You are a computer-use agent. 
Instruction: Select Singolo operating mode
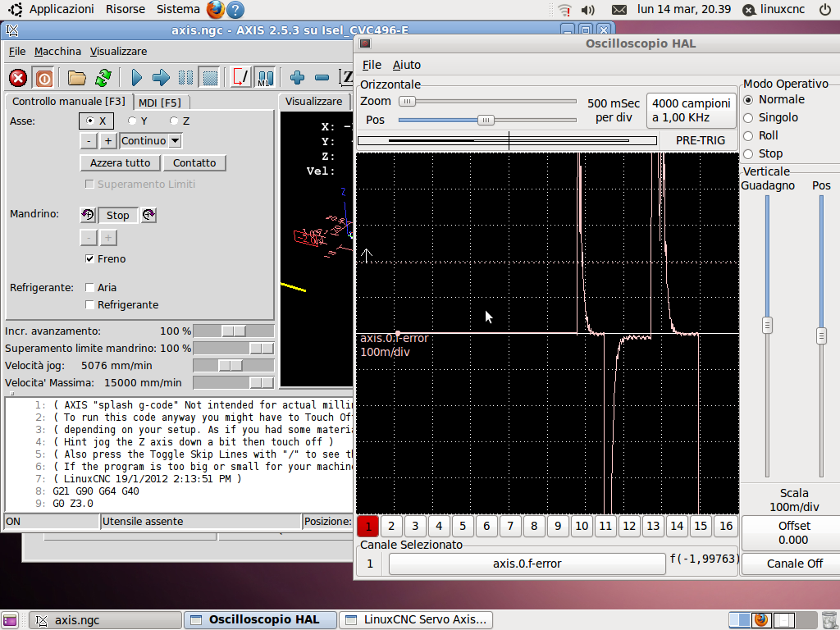(x=748, y=118)
